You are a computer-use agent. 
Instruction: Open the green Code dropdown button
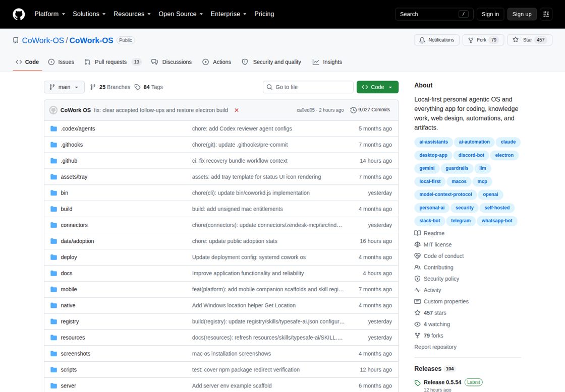click(377, 87)
